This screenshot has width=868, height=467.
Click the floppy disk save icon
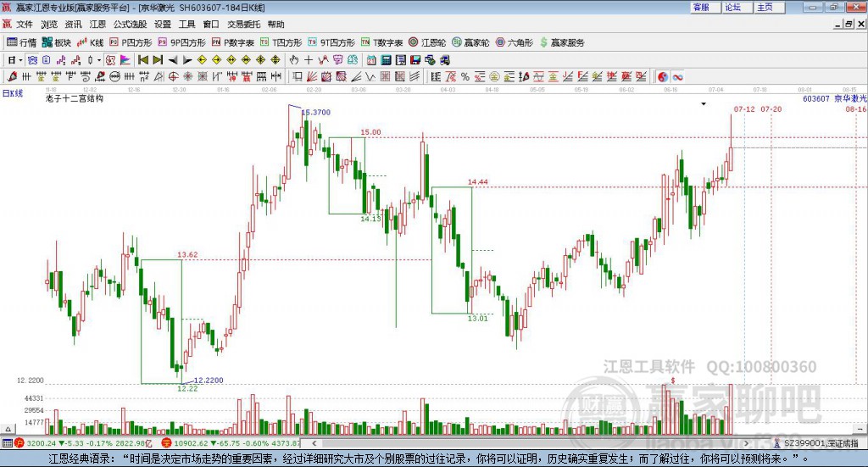point(415,60)
